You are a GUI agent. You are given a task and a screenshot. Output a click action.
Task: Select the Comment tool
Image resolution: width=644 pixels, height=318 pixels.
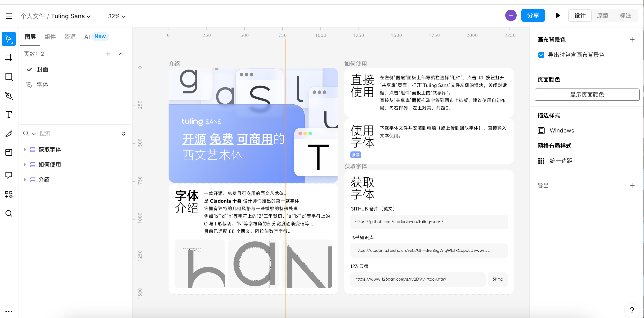9,176
